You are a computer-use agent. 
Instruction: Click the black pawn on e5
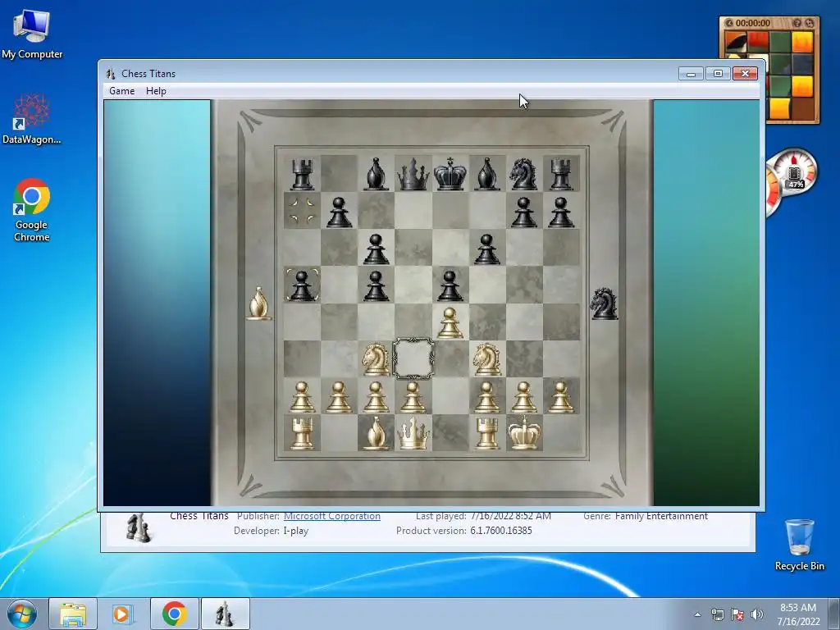(450, 285)
